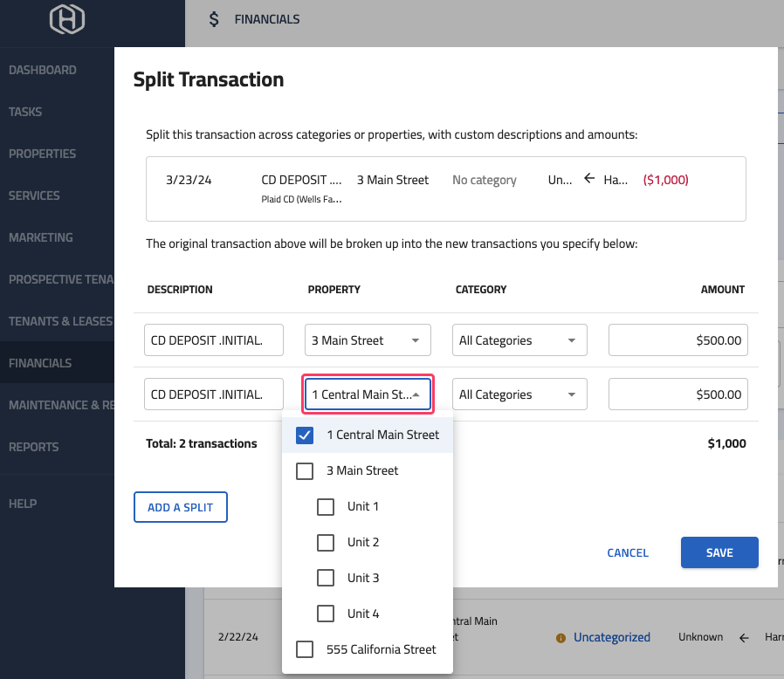The height and width of the screenshot is (679, 784).
Task: Enable the Unit 2 checkbox
Action: [326, 542]
